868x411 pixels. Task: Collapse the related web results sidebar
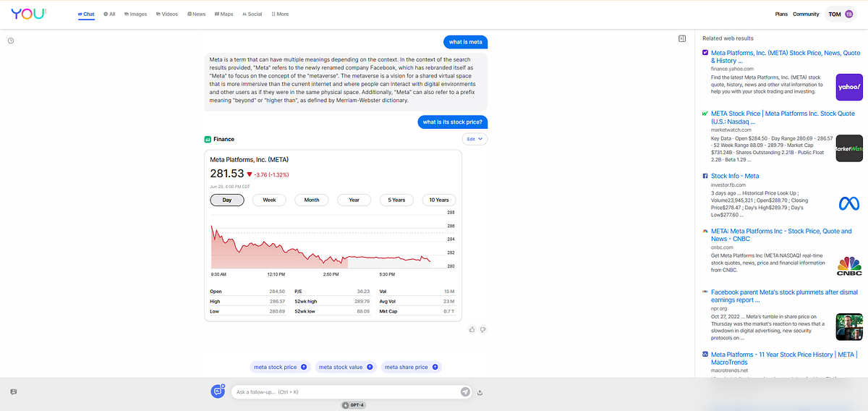[682, 38]
